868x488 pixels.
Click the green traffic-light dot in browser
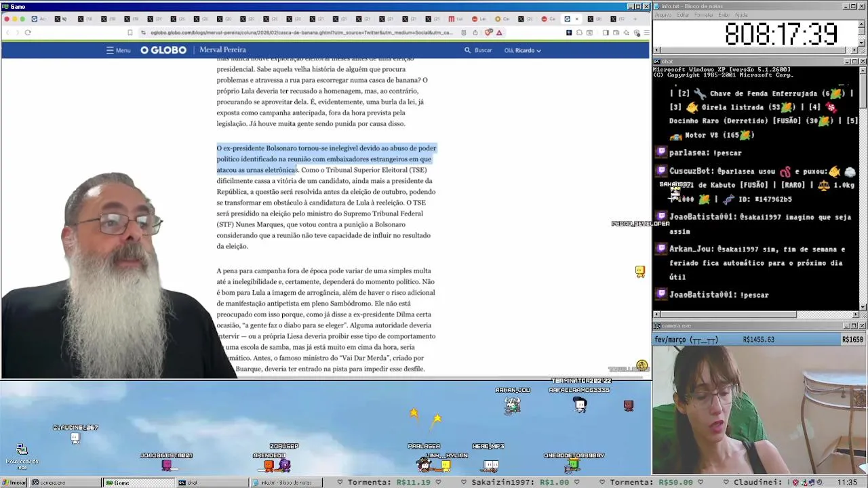(x=21, y=19)
